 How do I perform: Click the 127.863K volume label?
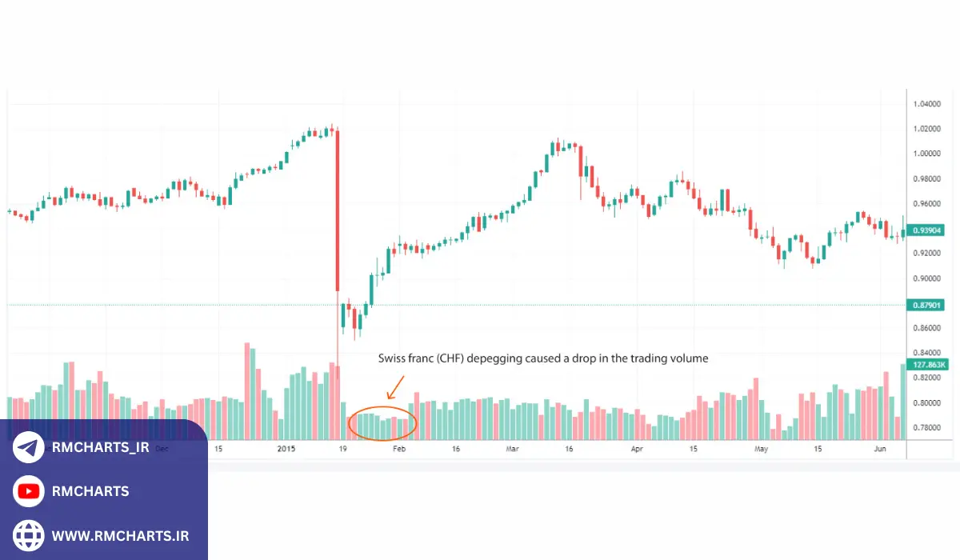coord(929,364)
